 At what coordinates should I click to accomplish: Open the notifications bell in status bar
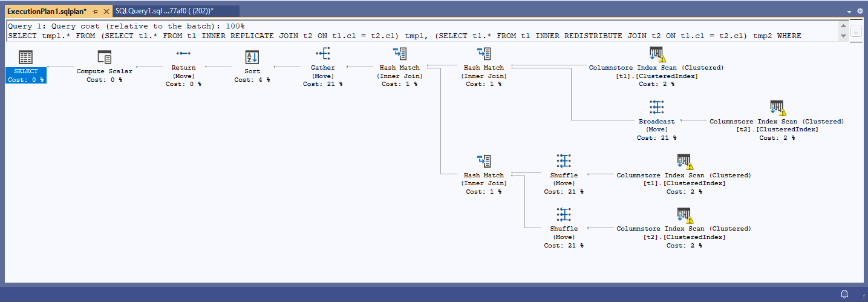[x=844, y=294]
